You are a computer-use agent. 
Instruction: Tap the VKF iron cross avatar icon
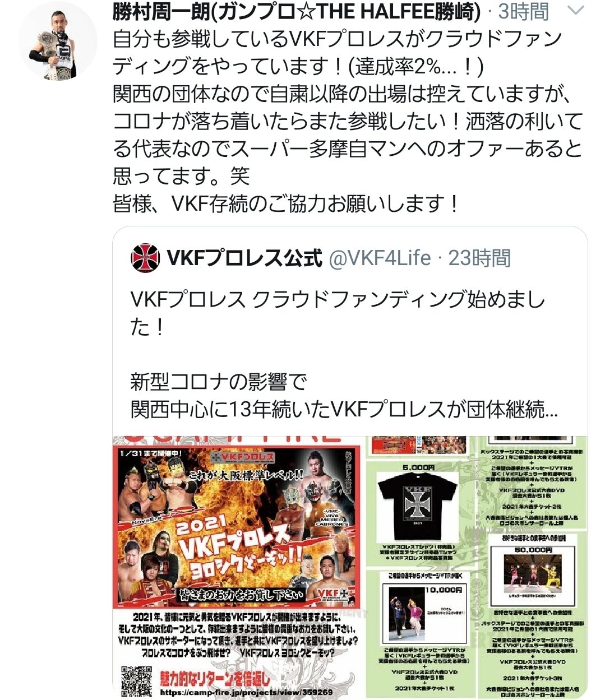tap(146, 258)
